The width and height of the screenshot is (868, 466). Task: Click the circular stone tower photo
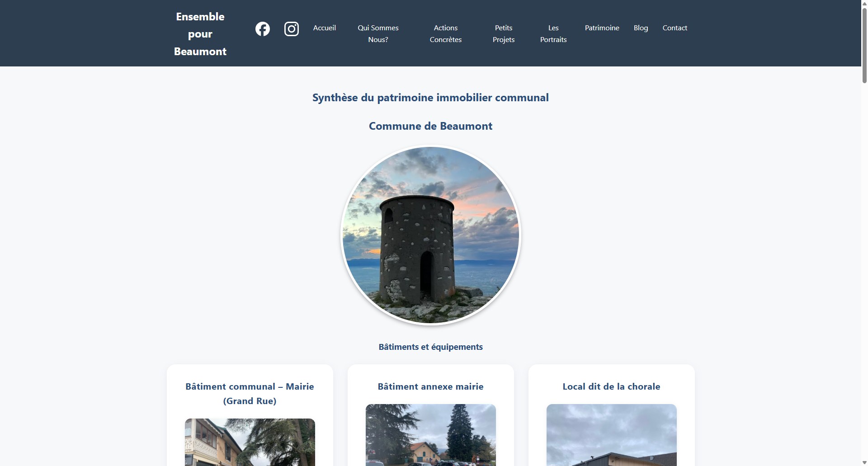tap(430, 235)
